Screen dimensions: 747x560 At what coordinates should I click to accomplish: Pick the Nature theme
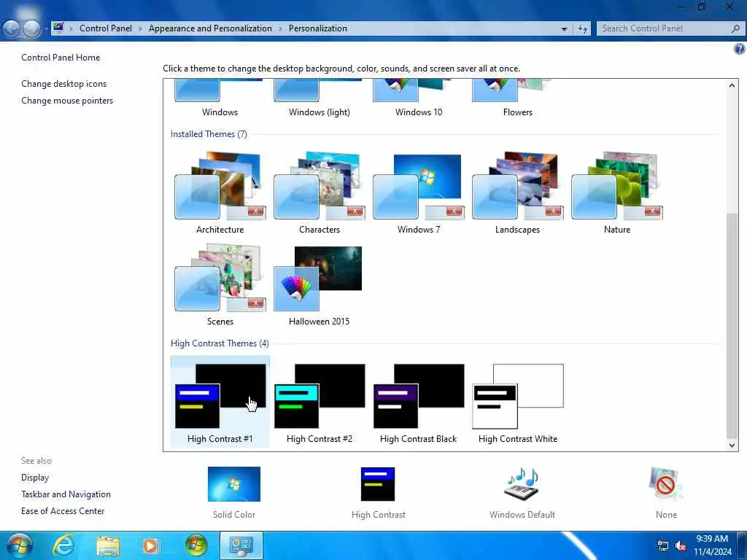(617, 192)
